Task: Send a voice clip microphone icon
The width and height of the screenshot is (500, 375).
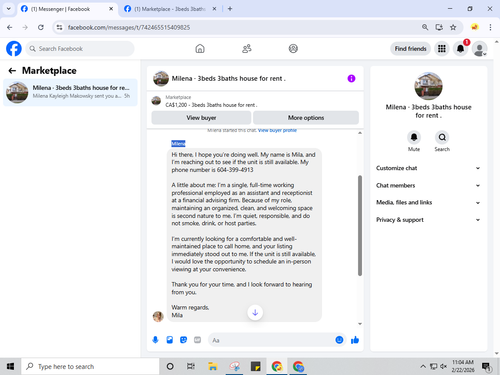Action: pos(155,340)
